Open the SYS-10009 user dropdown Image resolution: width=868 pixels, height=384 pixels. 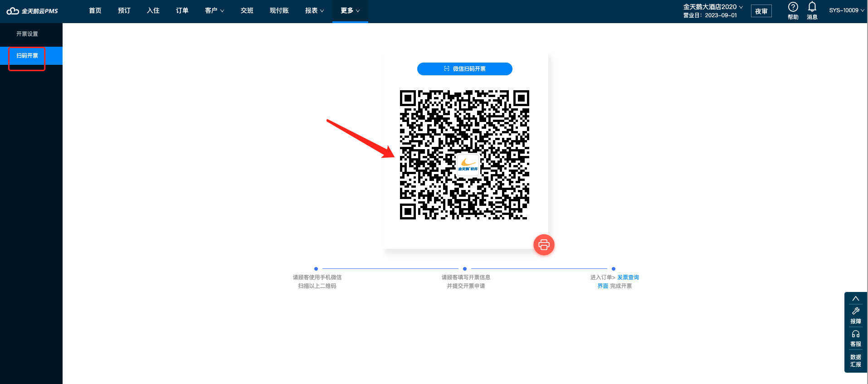click(x=847, y=10)
